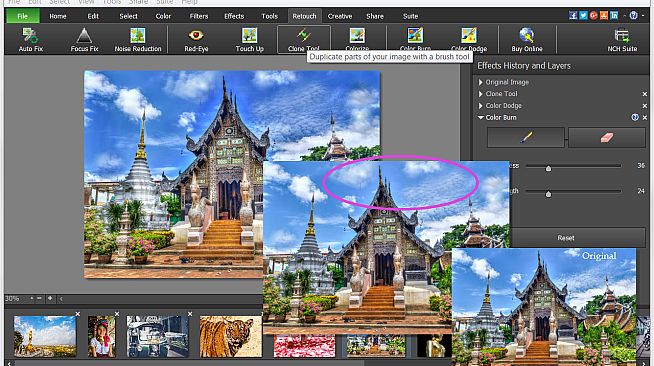
Task: Click the Reset button
Action: 566,238
